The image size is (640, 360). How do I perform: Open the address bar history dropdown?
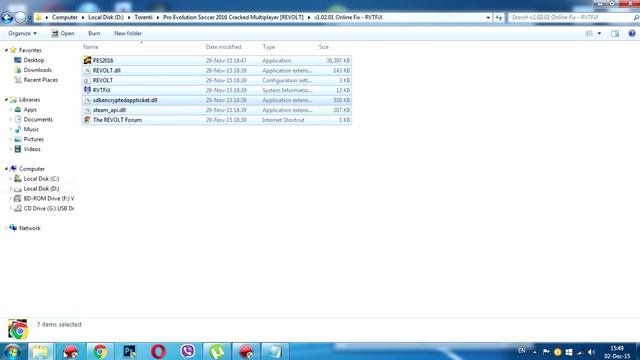coord(488,18)
